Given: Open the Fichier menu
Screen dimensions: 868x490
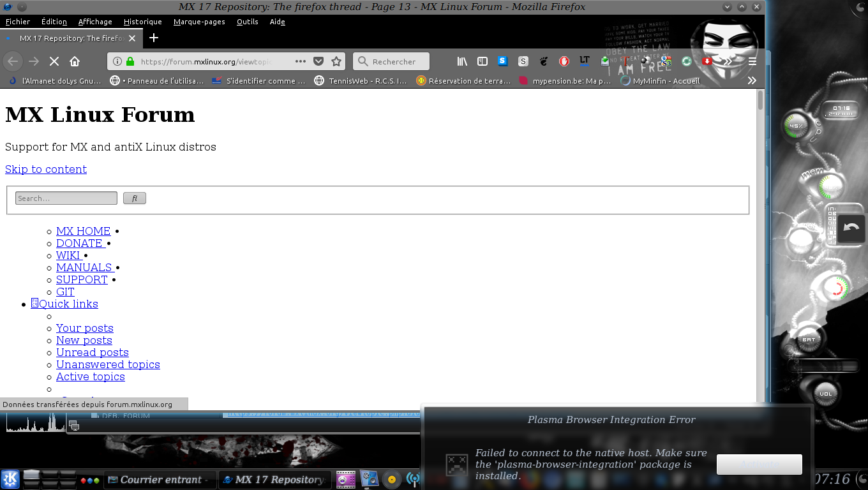Looking at the screenshot, I should point(18,22).
